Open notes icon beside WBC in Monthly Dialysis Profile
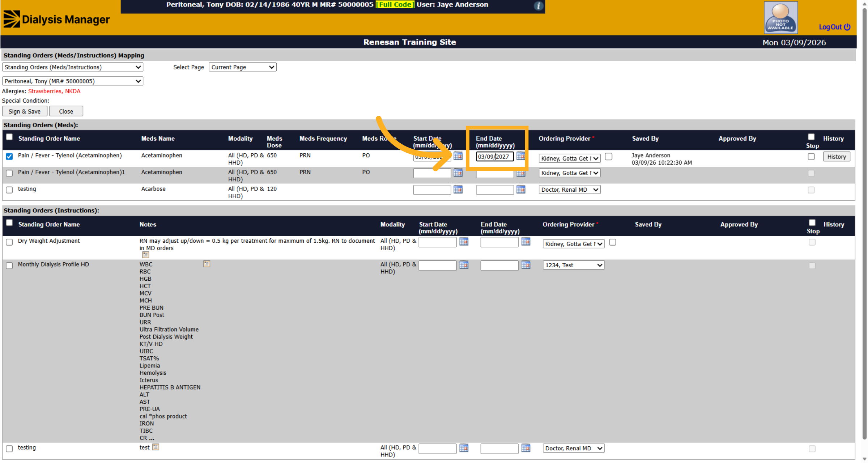868x463 pixels. tap(207, 264)
